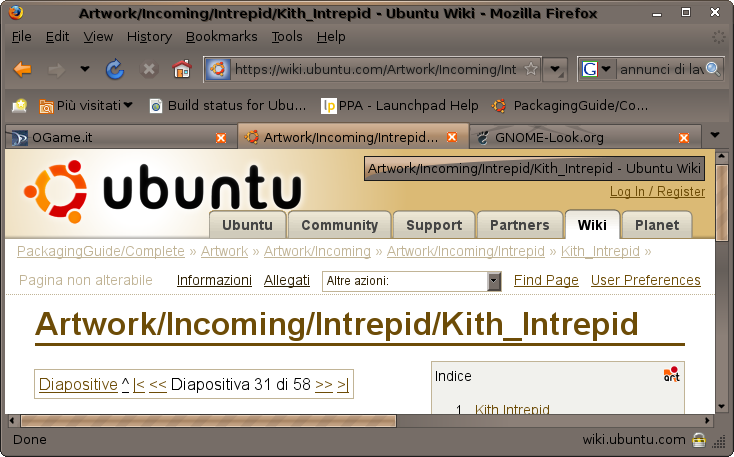The height and width of the screenshot is (457, 734).
Task: Open the Informazioni link
Action: (x=214, y=280)
